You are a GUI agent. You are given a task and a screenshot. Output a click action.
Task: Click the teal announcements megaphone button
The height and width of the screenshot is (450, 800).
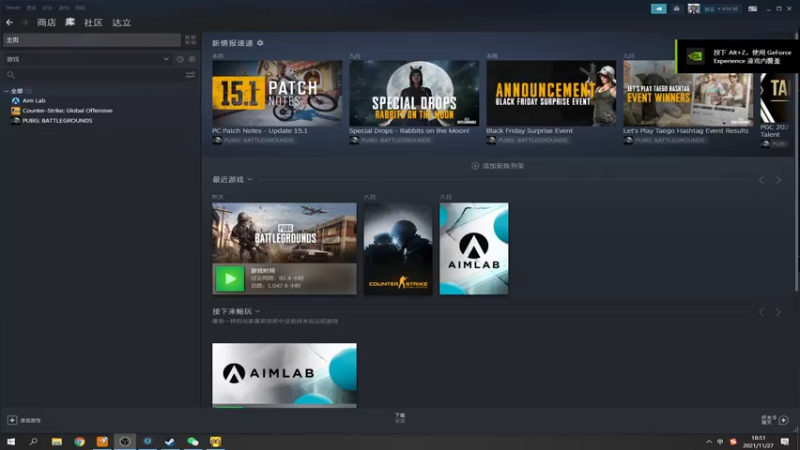659,9
